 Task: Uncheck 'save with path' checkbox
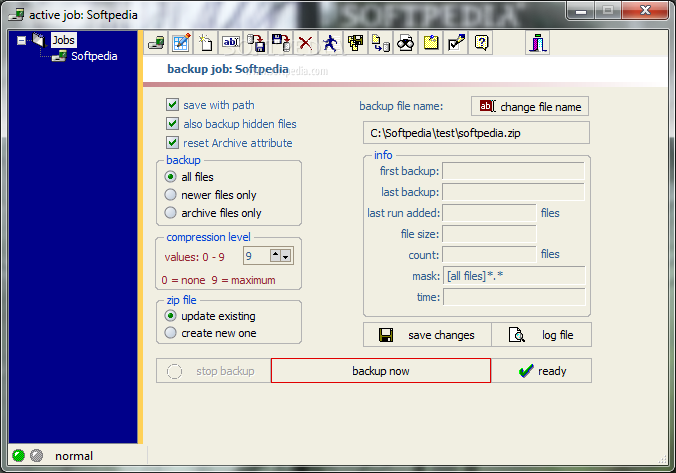(172, 105)
